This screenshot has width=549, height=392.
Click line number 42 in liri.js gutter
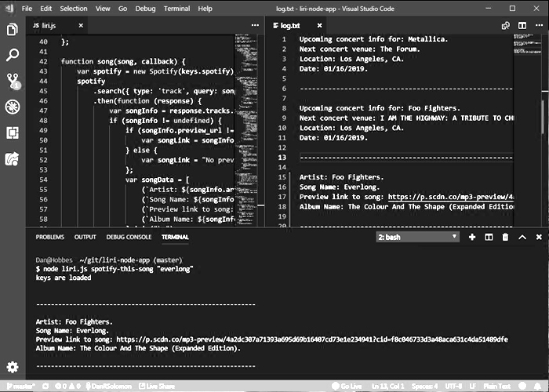click(43, 61)
